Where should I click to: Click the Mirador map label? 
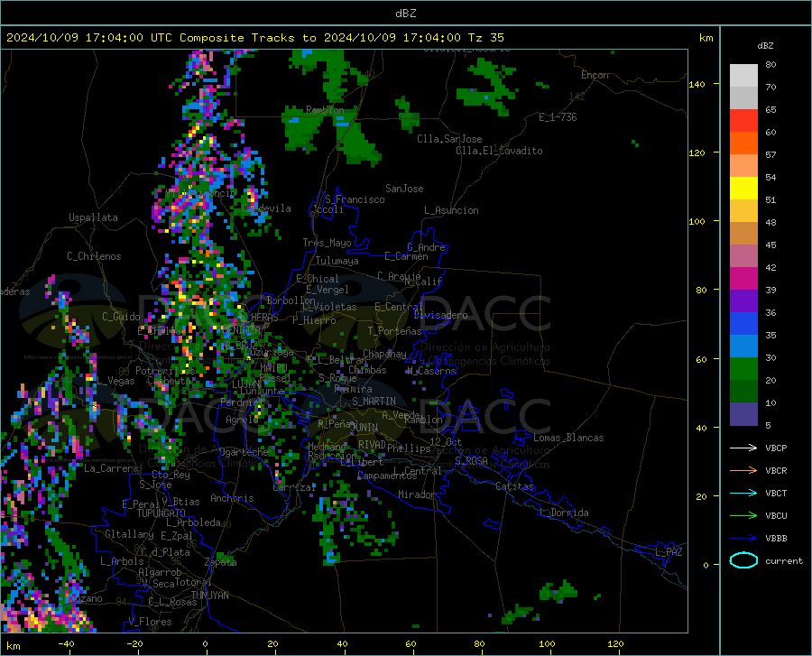click(417, 494)
